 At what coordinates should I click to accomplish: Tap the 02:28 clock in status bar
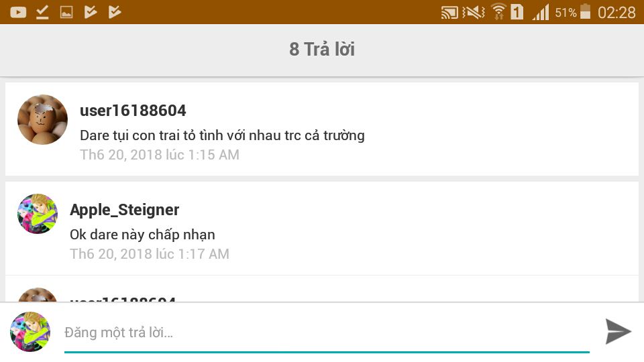616,12
